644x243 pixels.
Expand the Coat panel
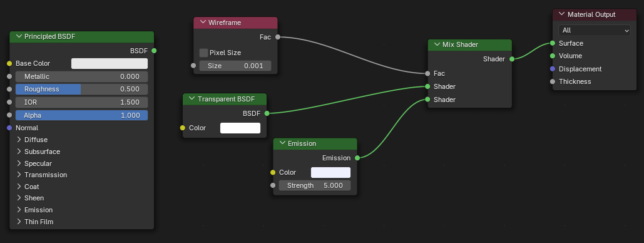tap(19, 187)
